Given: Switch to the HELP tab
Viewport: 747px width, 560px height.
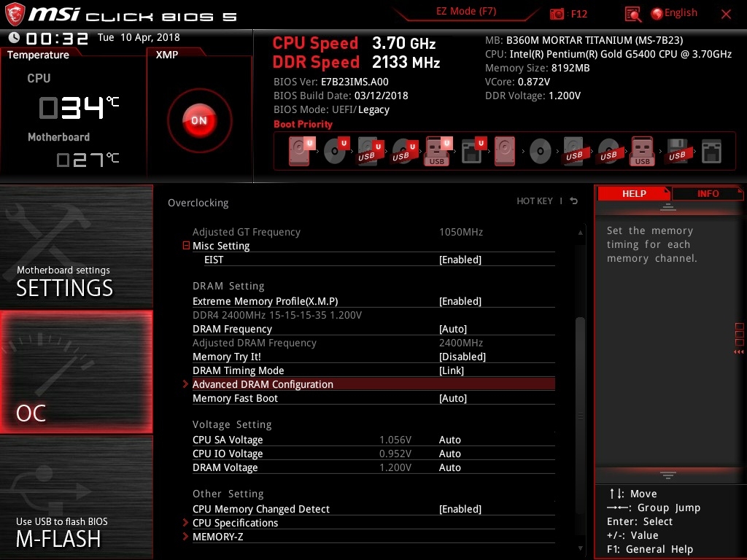Looking at the screenshot, I should click(x=634, y=193).
